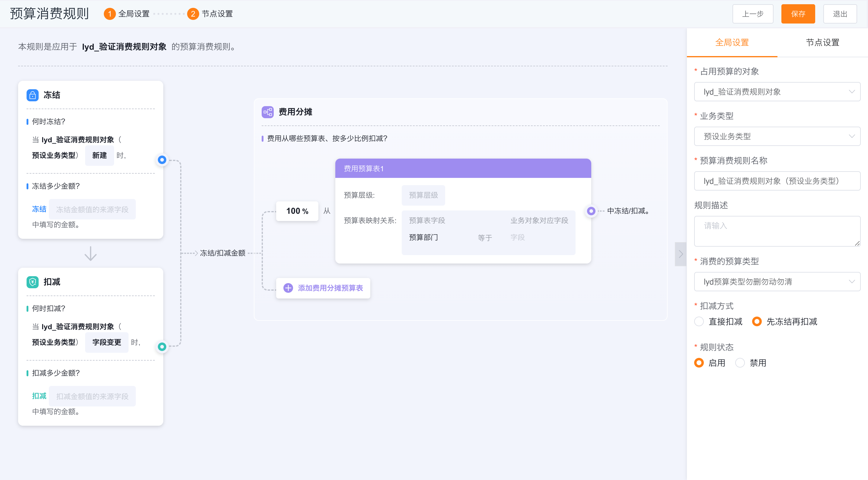Collapse the right settings panel arrow
This screenshot has height=480, width=868.
(681, 254)
